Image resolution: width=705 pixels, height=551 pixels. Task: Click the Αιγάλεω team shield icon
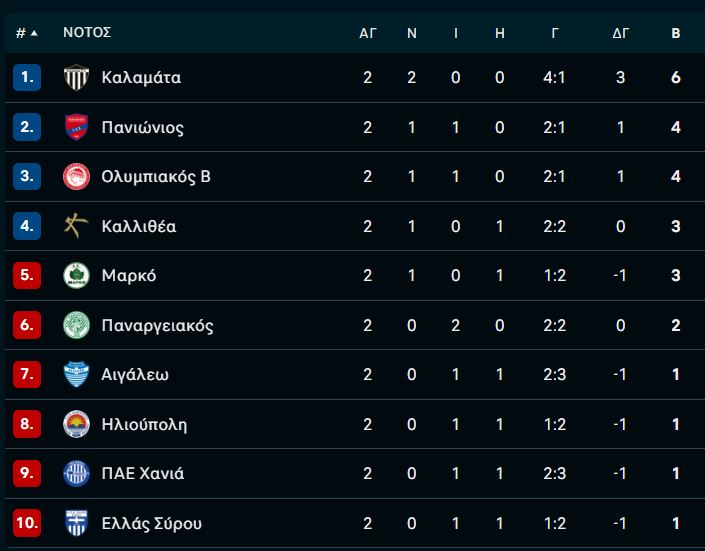click(x=76, y=374)
